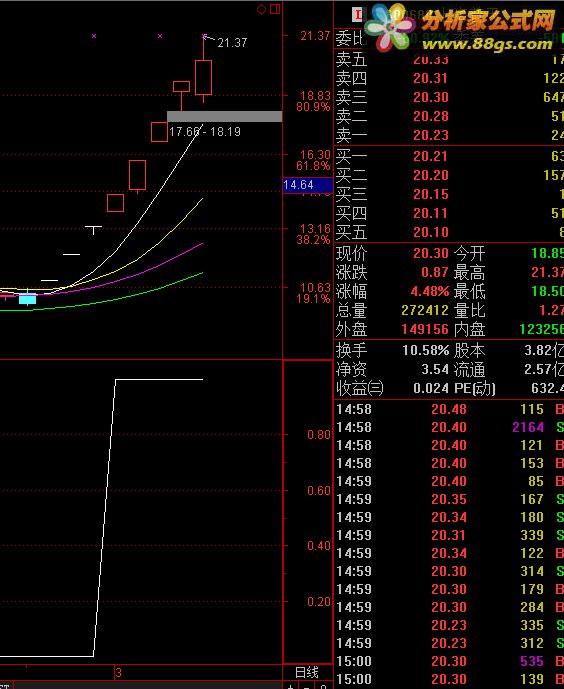
Task: Click the 今开 label
Action: (x=470, y=253)
